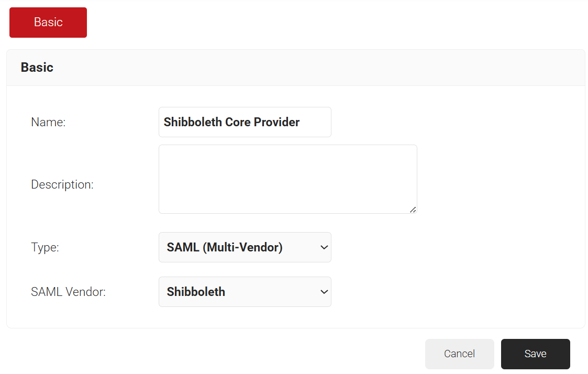Click the selected "Shibboleth" vendor value
Viewport: 588px width, 374px height.
(x=196, y=292)
